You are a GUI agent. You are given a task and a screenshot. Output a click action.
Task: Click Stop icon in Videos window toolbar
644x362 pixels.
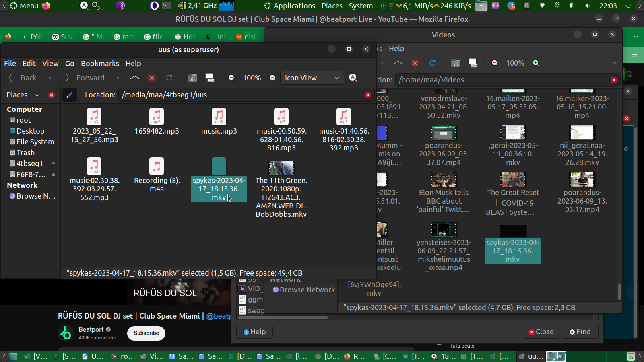click(415, 63)
